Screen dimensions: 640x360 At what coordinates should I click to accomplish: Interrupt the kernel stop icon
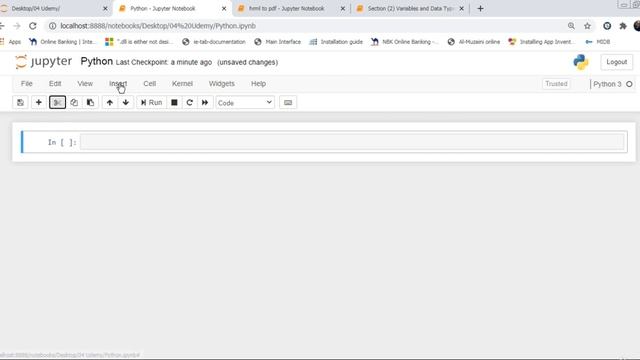click(x=174, y=102)
